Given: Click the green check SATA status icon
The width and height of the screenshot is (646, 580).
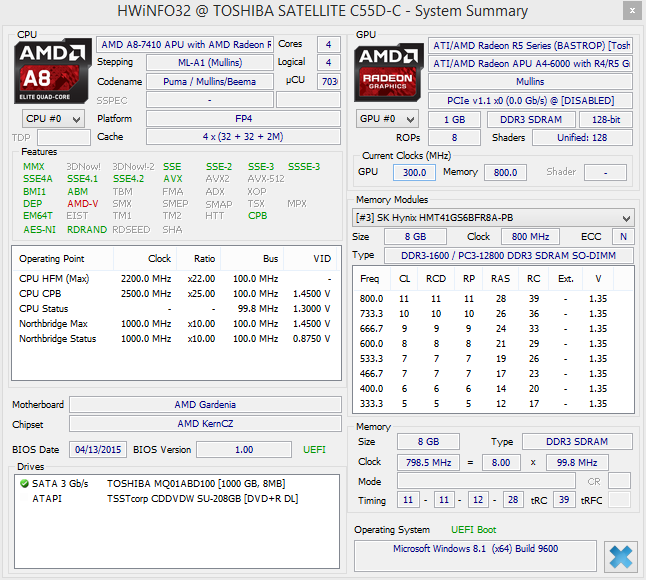Looking at the screenshot, I should (x=24, y=483).
